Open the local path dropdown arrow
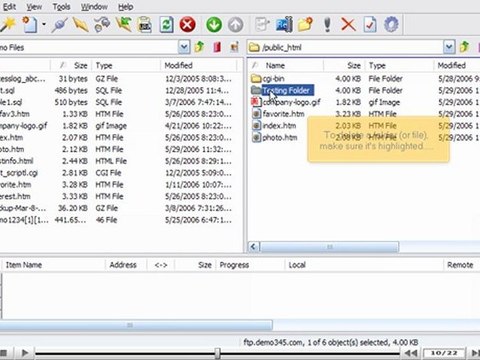 184,47
